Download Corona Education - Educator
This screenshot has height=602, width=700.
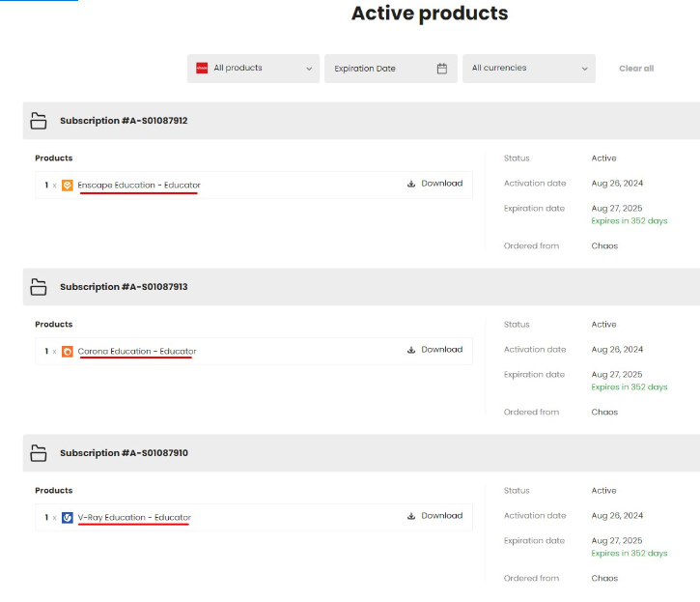[x=434, y=350]
